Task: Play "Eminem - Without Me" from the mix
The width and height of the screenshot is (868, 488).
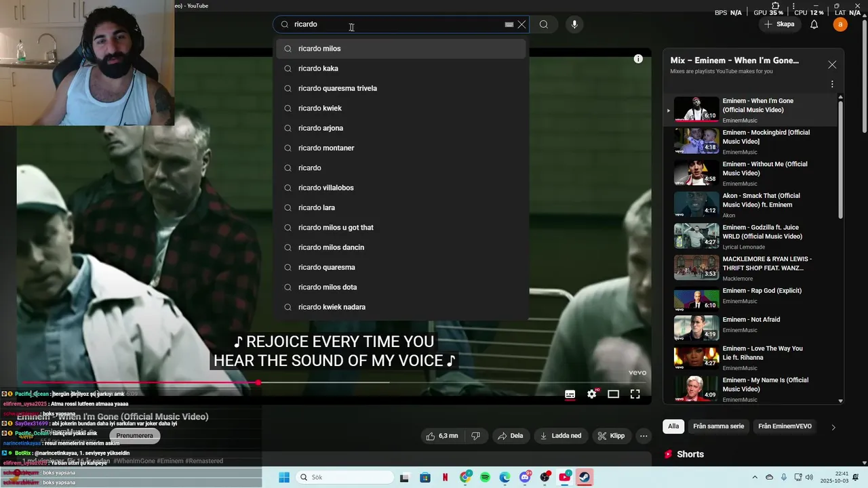Action: pos(751,173)
